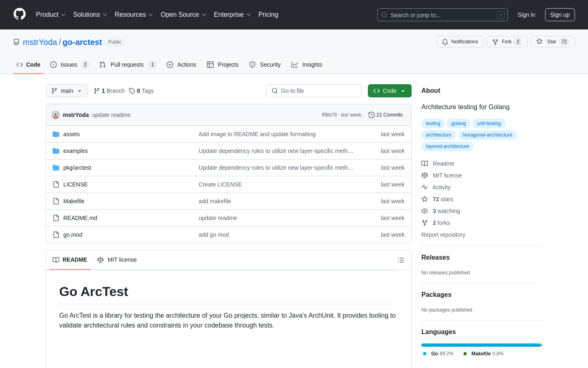The height and width of the screenshot is (368, 588).
Task: Click the eye icon beside 3 watching
Action: coord(425,211)
